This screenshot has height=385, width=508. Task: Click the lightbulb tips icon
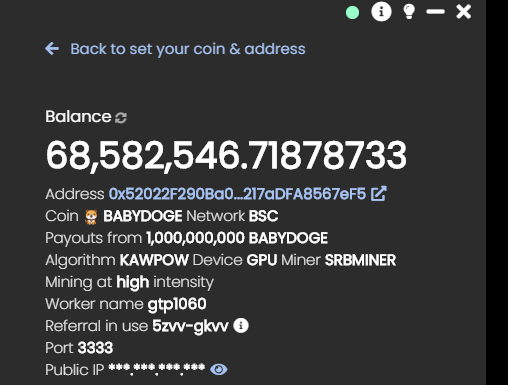[x=409, y=12]
